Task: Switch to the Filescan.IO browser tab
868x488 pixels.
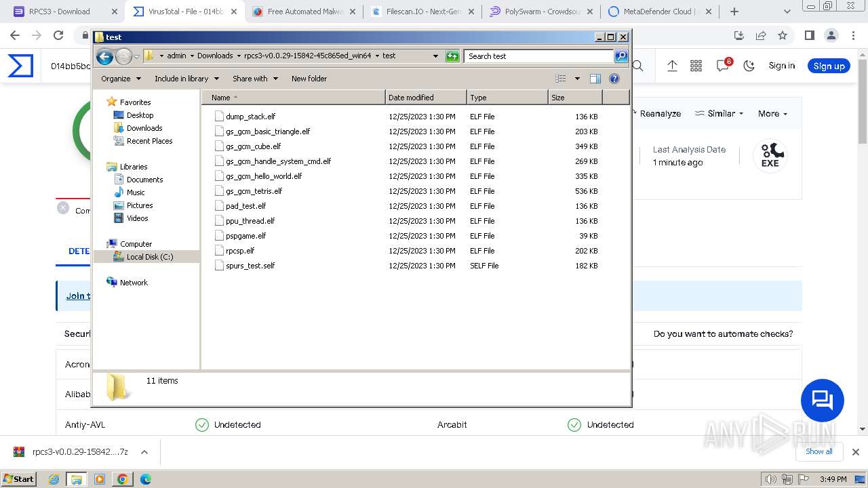Action: pos(422,12)
